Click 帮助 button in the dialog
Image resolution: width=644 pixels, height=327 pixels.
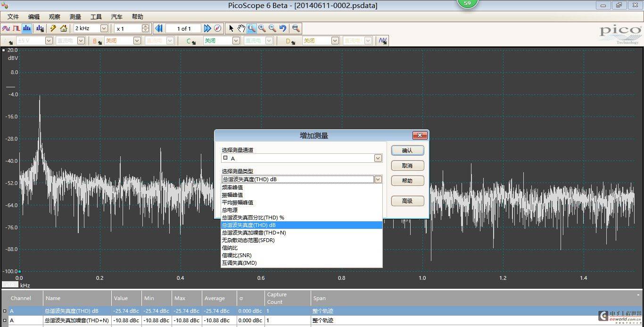click(x=407, y=181)
